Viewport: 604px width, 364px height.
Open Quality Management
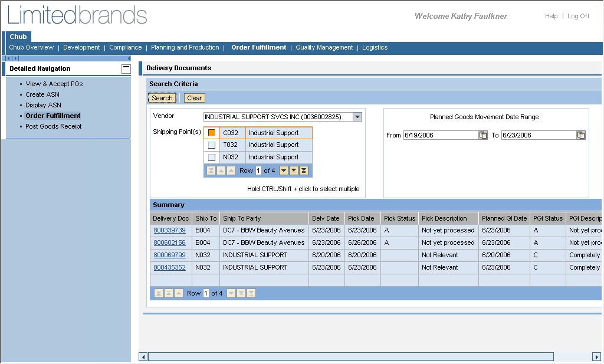pyautogui.click(x=324, y=48)
